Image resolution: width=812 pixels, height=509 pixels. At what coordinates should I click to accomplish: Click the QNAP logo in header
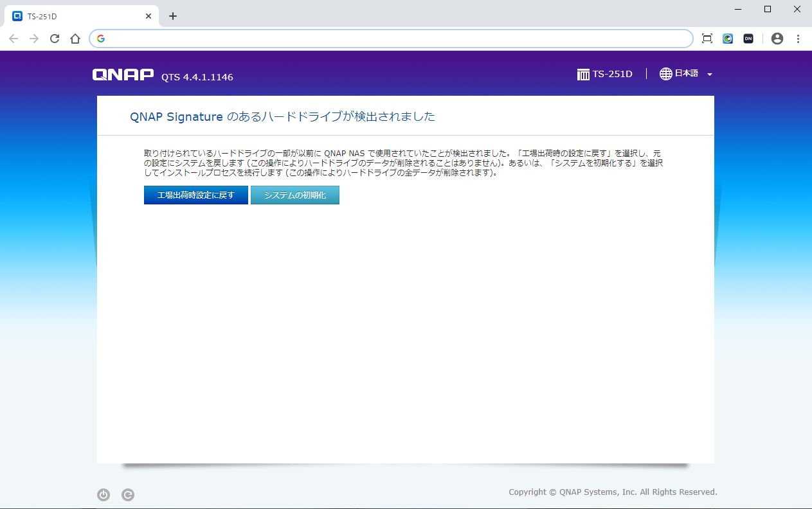pos(123,75)
